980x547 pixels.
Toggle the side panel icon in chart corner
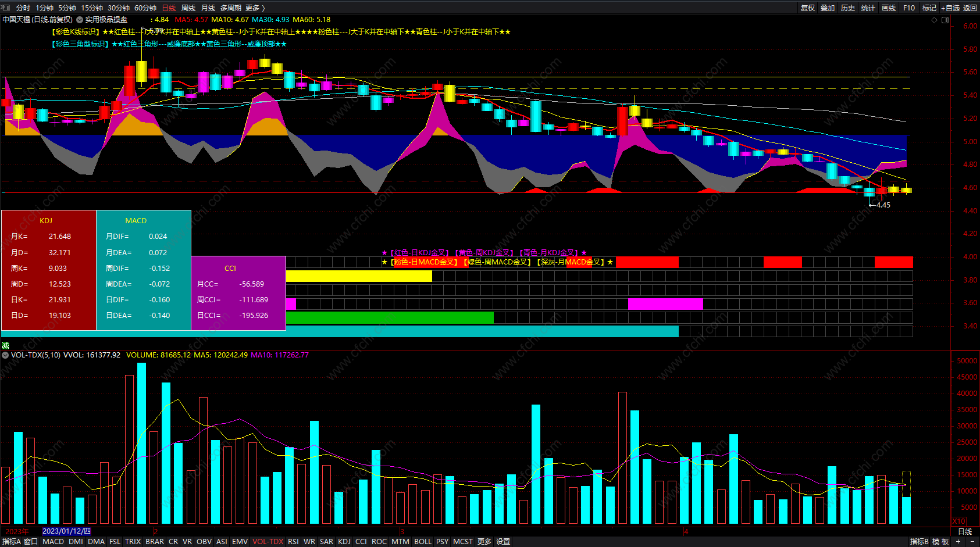[945, 20]
